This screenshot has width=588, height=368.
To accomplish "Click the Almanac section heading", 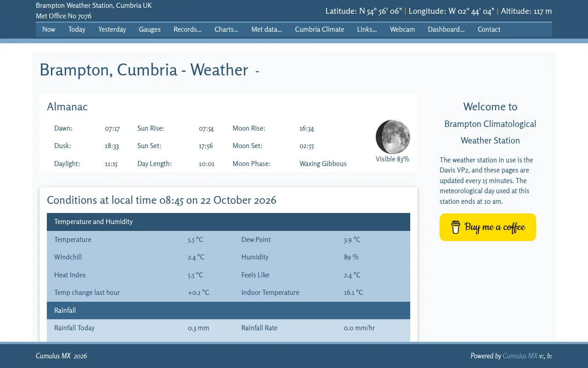I will tap(67, 107).
